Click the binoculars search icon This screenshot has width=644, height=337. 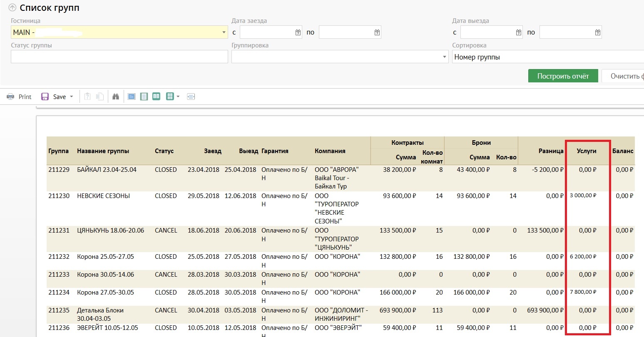coord(116,97)
